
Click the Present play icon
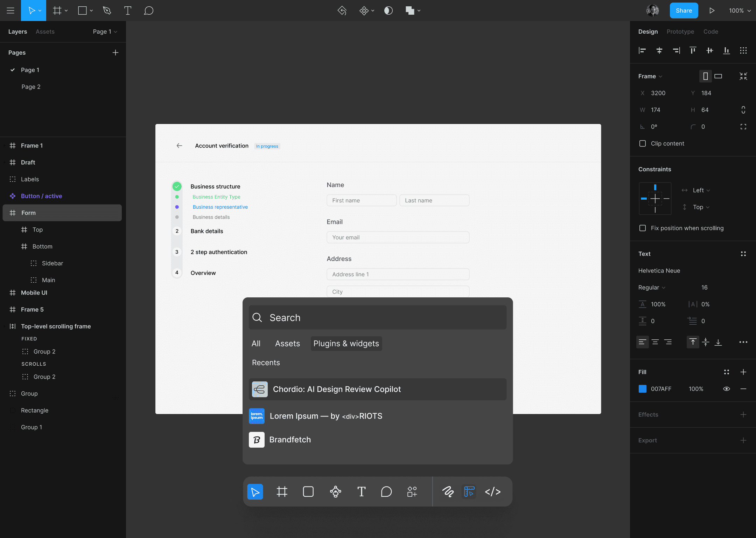pyautogui.click(x=712, y=11)
